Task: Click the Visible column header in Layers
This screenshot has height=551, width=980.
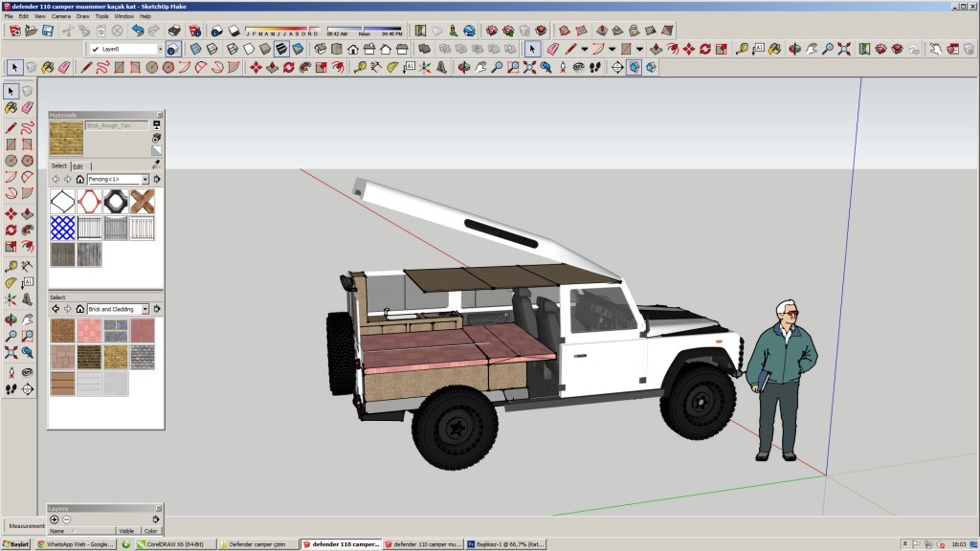Action: click(126, 531)
